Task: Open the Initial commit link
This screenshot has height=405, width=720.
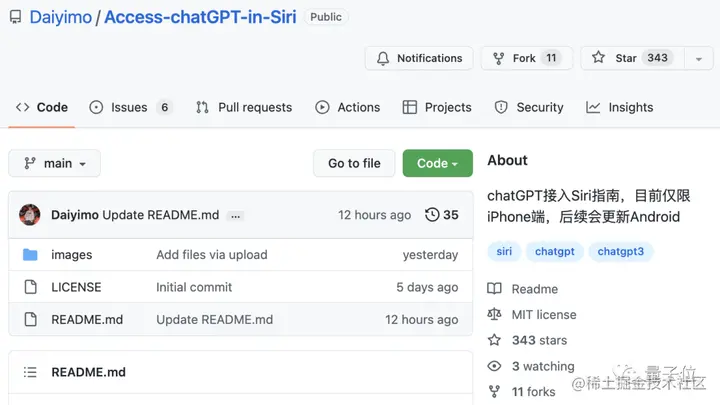Action: [194, 287]
